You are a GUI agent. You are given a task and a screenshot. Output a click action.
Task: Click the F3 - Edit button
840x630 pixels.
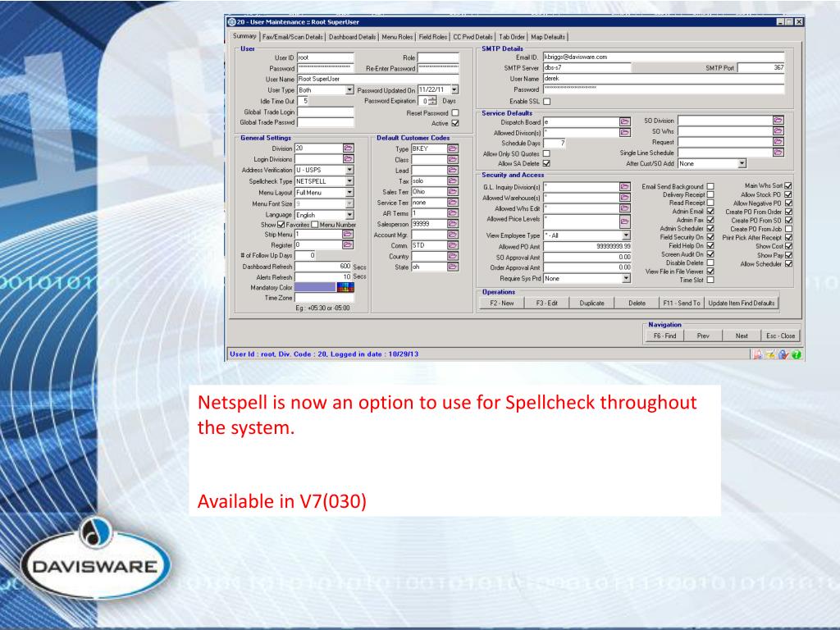coord(546,304)
